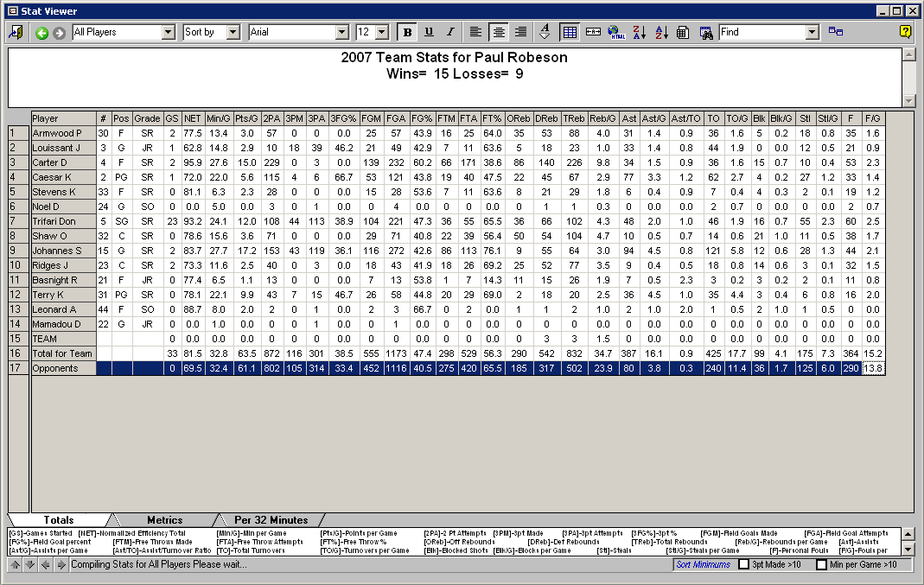Screen dimensions: 924x585
Task: Click the TReb column header
Action: [574, 118]
